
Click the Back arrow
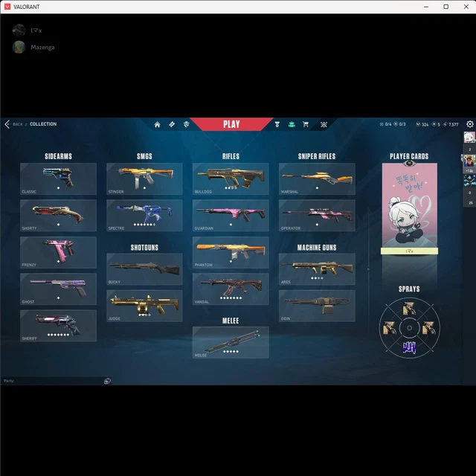pyautogui.click(x=7, y=124)
